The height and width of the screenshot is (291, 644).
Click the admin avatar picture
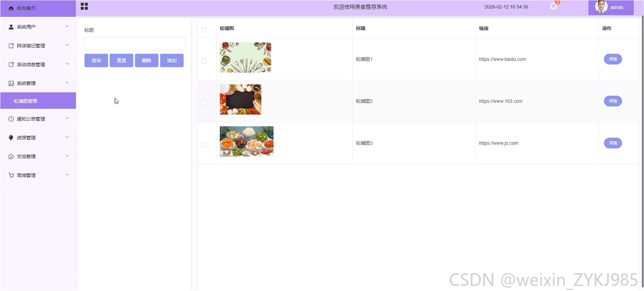pos(602,7)
